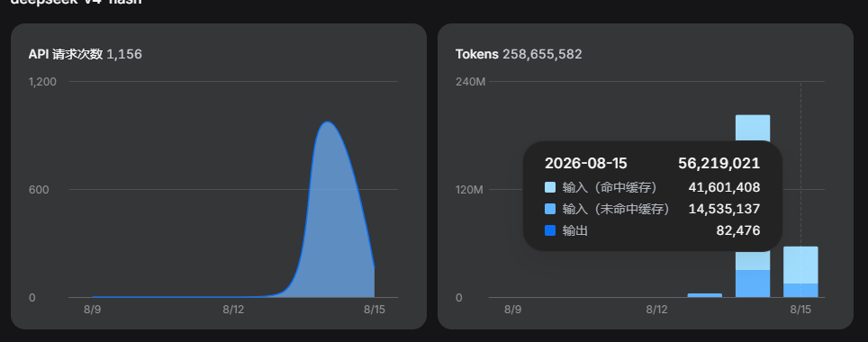Select the small 8/13 token bar
The height and width of the screenshot is (342, 868).
(x=705, y=295)
